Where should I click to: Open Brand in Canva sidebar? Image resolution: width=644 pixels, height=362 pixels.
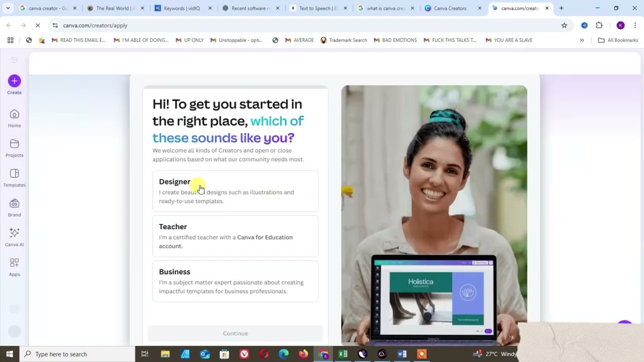pyautogui.click(x=14, y=208)
